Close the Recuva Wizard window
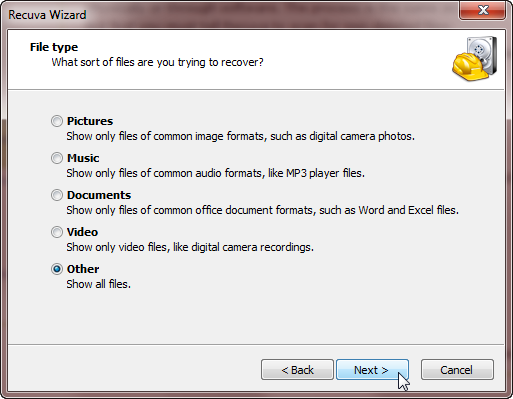Image resolution: width=513 pixels, height=399 pixels. (x=483, y=11)
